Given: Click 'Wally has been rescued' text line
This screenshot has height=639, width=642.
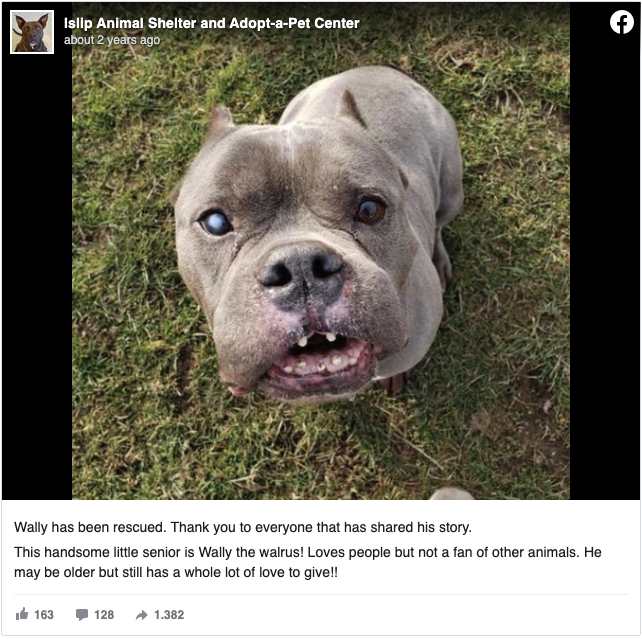Looking at the screenshot, I should (243, 527).
